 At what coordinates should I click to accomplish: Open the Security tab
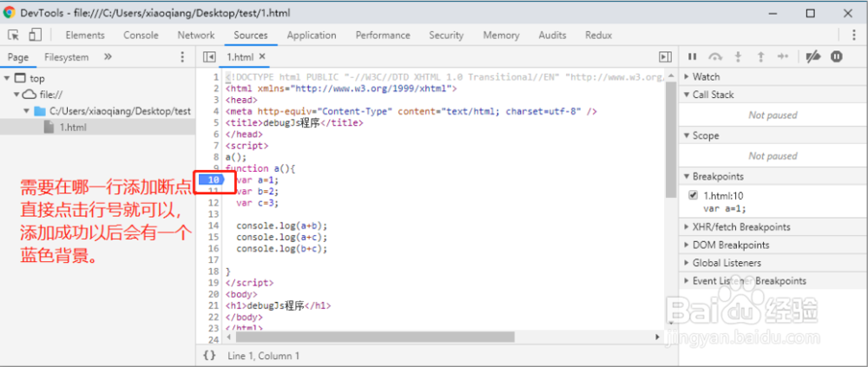pyautogui.click(x=446, y=35)
